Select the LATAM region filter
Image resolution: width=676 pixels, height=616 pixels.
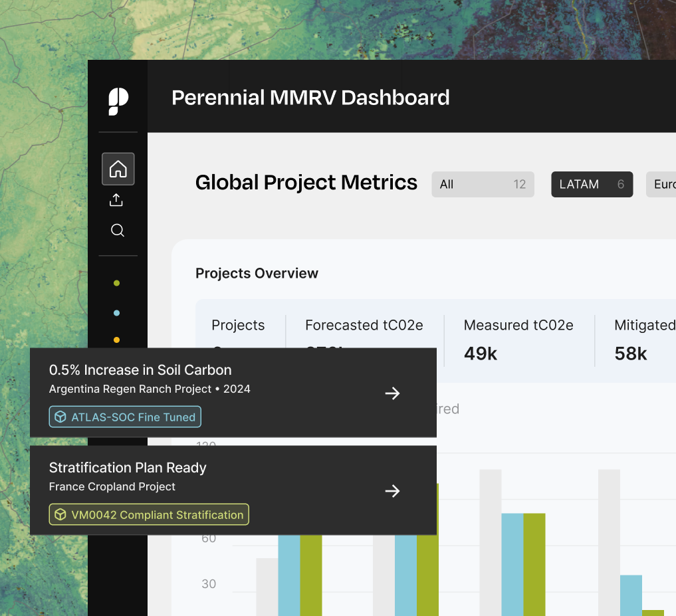[x=592, y=184]
